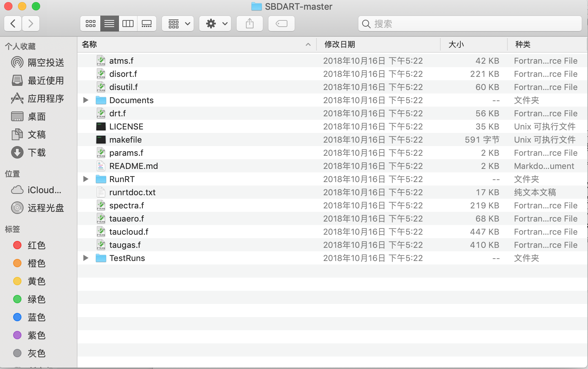Screen dimensions: 588x369
Task: Click the 个人收藏 sidebar section header
Action: tap(20, 46)
